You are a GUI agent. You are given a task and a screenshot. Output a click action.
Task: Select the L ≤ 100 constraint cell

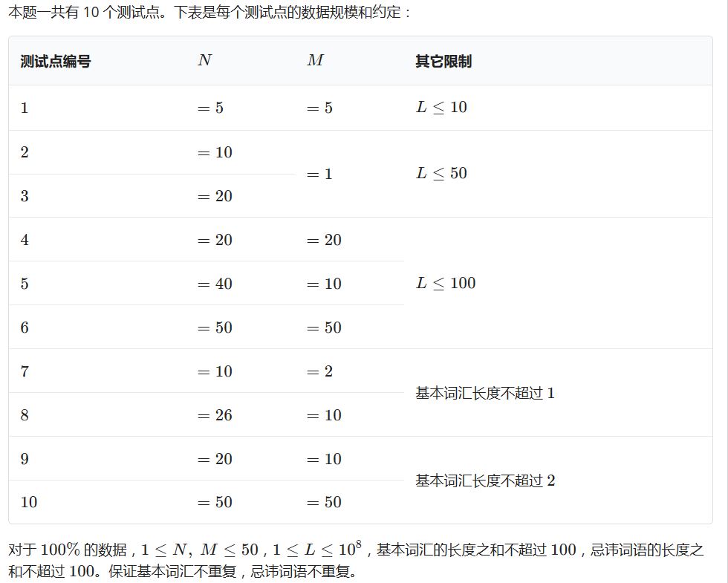pos(445,283)
